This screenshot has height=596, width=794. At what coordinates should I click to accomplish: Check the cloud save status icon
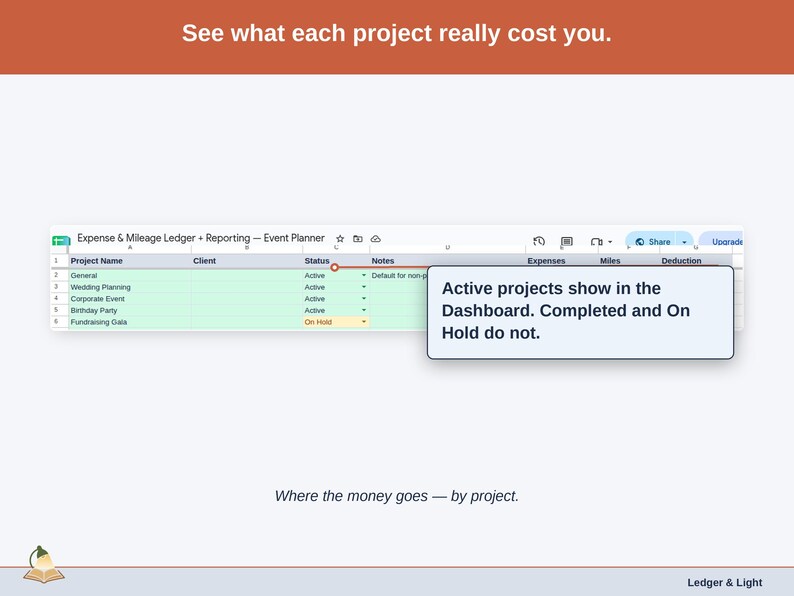click(376, 239)
